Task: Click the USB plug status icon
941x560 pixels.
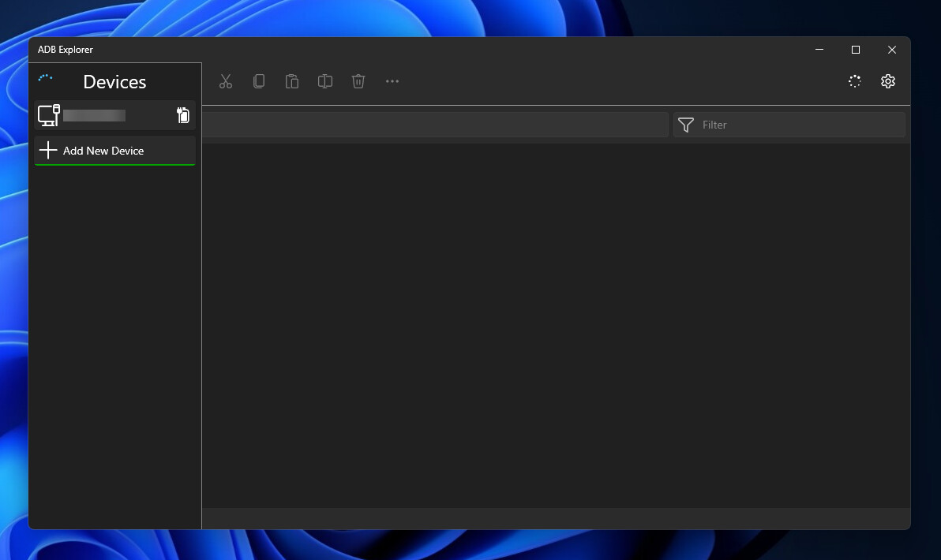Action: point(183,115)
